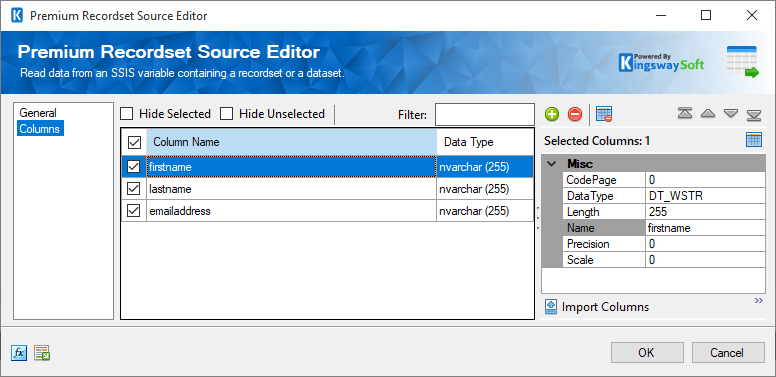Click the Precision property value
Viewport: 776px width, 377px height.
point(705,244)
